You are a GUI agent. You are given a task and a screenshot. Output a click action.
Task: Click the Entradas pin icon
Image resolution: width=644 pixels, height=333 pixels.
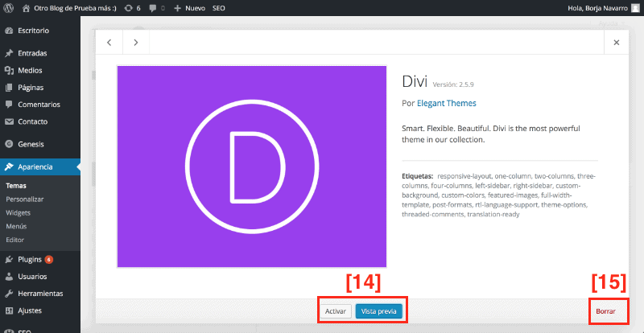(x=9, y=53)
